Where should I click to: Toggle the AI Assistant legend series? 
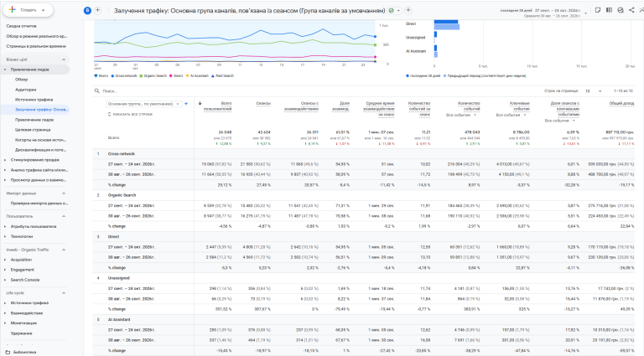pos(197,76)
